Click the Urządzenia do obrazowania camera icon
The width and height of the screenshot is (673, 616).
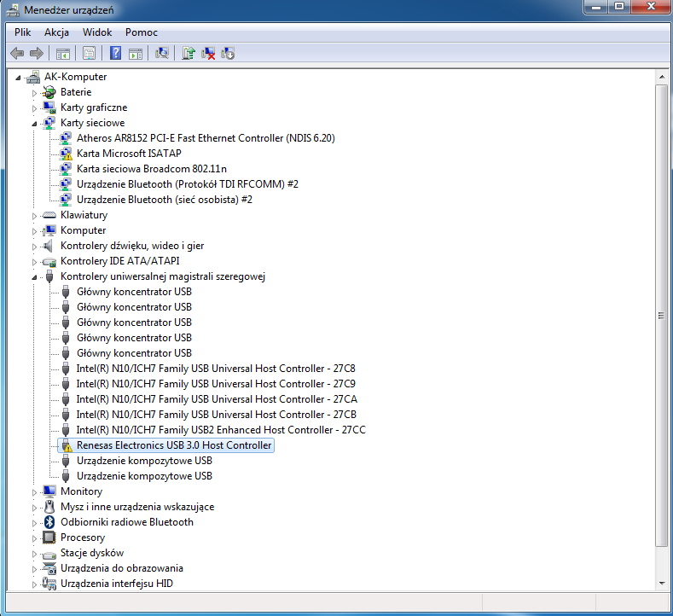click(49, 568)
